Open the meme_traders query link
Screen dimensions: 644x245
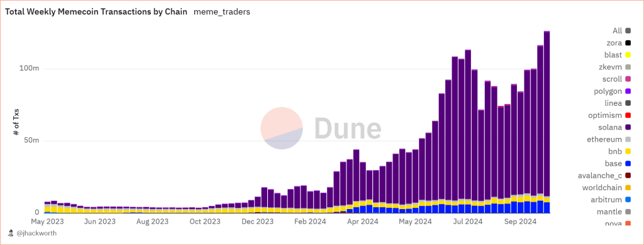point(222,12)
